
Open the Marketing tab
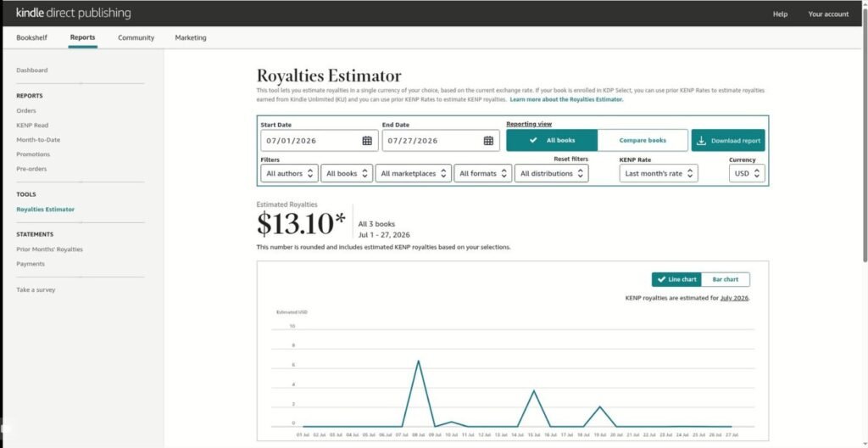click(x=191, y=37)
